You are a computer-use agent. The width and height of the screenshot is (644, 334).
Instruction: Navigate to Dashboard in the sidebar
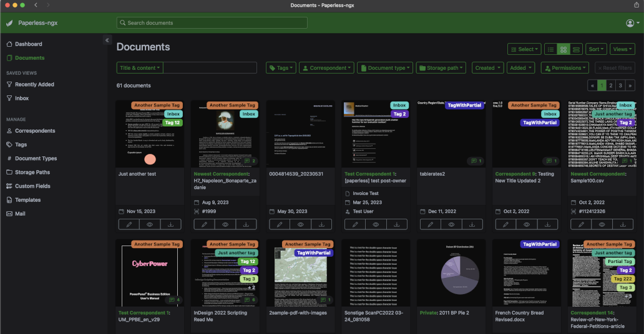click(x=28, y=44)
